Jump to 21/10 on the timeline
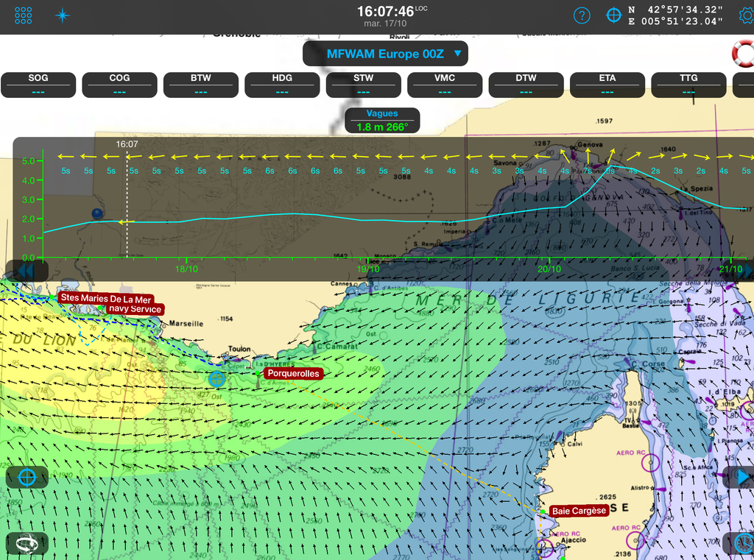Viewport: 754px width, 560px height. pyautogui.click(x=730, y=269)
